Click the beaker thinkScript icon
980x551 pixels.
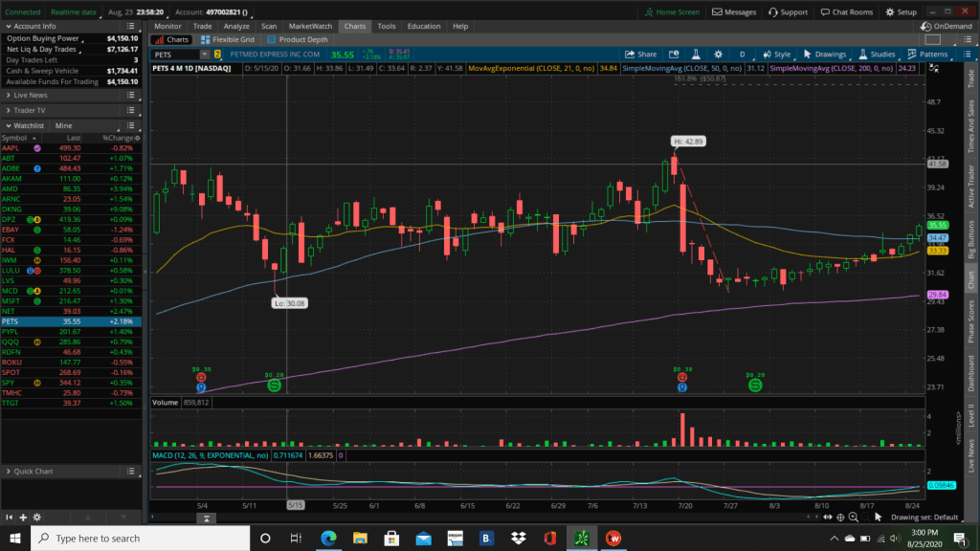(696, 55)
